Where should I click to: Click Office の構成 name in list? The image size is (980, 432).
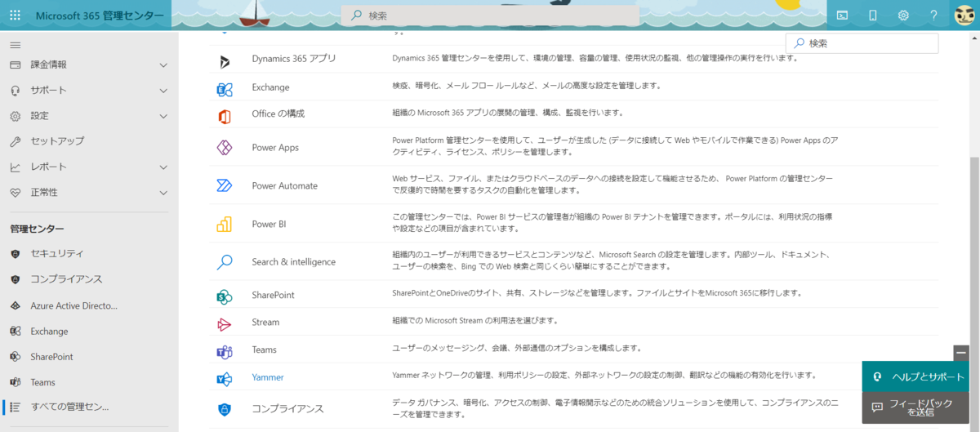(x=278, y=114)
